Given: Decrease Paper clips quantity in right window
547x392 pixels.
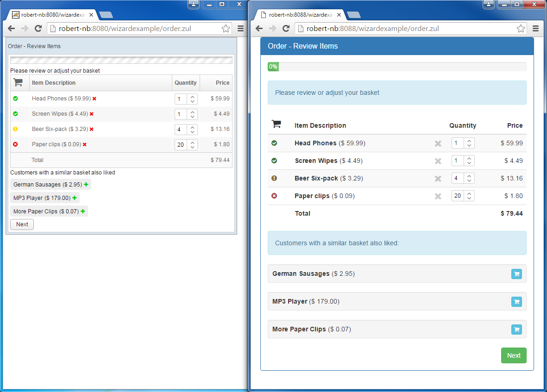Looking at the screenshot, I should [469, 198].
